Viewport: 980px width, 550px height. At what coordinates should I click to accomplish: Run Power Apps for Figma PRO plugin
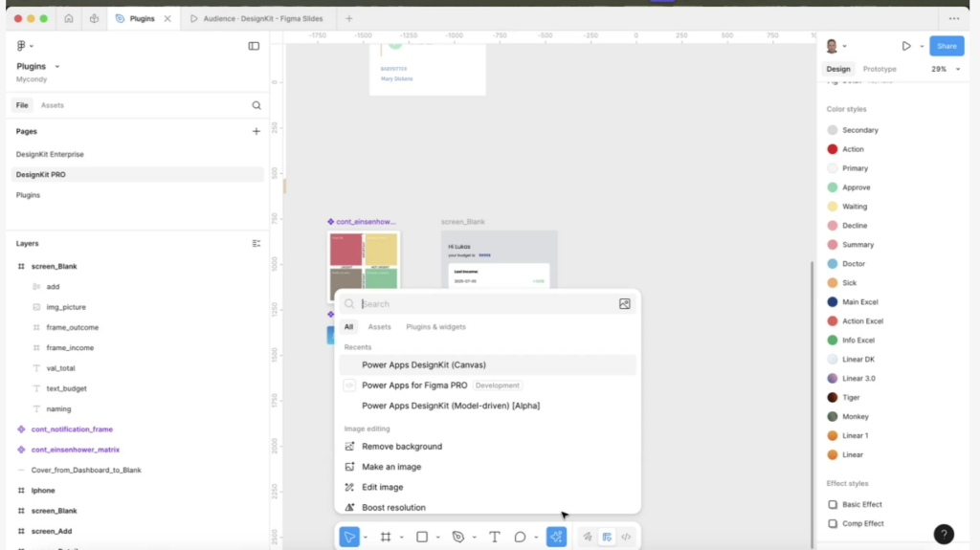[487, 385]
